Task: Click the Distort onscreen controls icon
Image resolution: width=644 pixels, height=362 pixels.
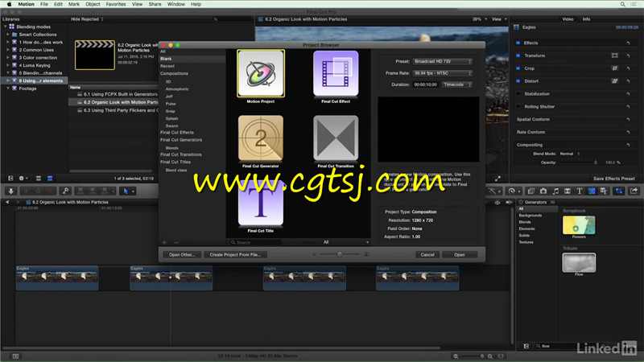Action: click(x=614, y=81)
